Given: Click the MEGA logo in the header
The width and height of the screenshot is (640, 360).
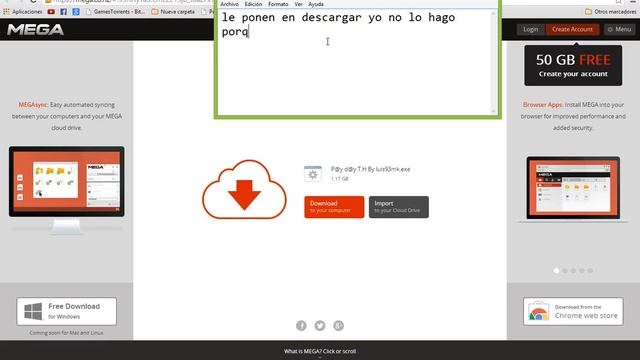Looking at the screenshot, I should pos(36,29).
